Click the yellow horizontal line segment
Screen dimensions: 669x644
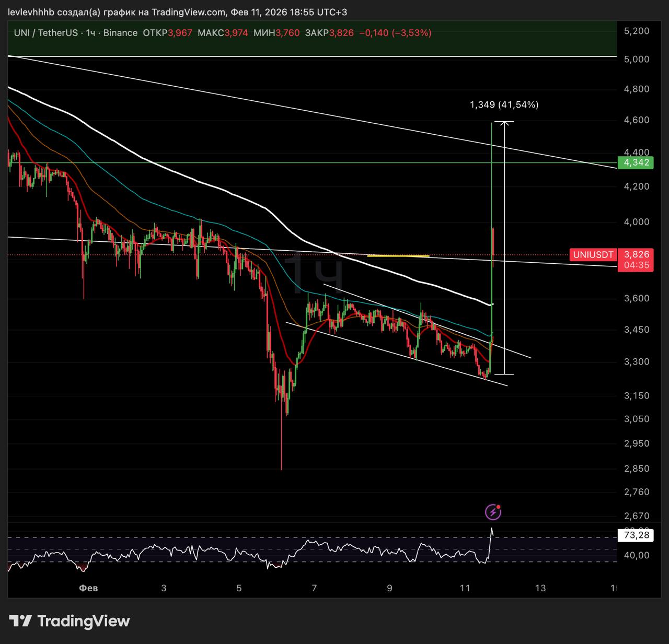(398, 256)
